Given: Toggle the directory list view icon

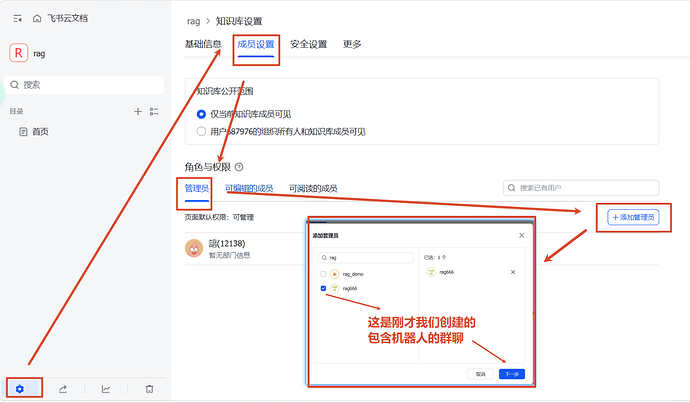Looking at the screenshot, I should 154,111.
